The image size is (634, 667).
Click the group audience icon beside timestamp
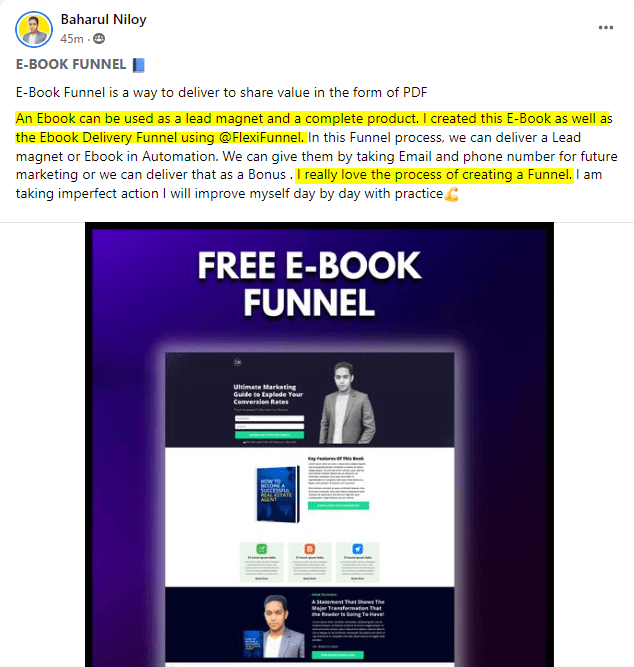99,39
